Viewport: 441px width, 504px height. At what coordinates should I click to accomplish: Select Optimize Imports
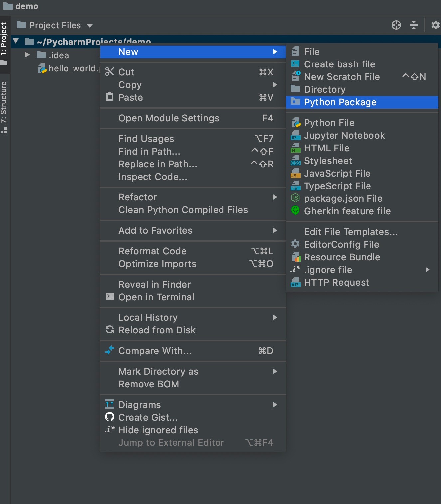click(x=193, y=264)
